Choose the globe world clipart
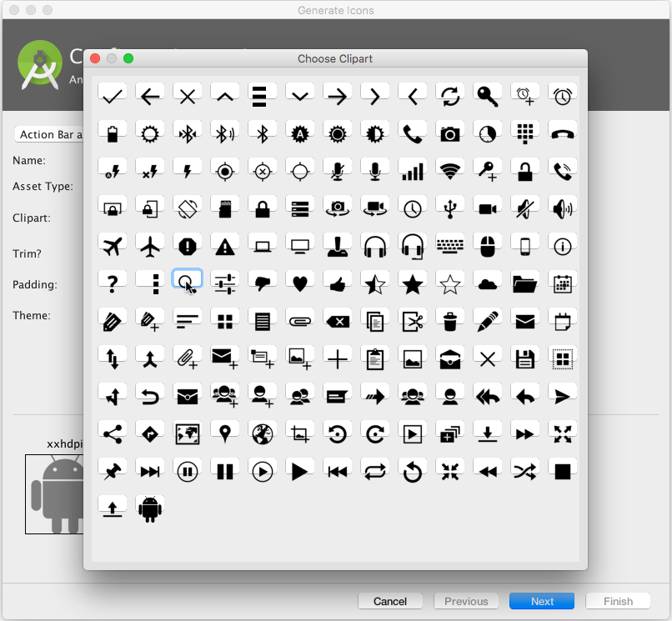Screen dimensions: 672x621 pos(262,433)
